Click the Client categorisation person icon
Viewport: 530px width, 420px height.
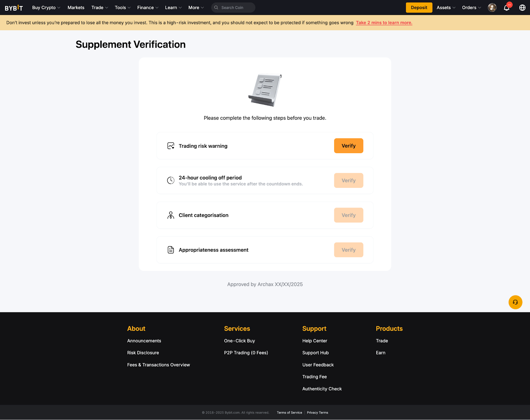point(171,215)
